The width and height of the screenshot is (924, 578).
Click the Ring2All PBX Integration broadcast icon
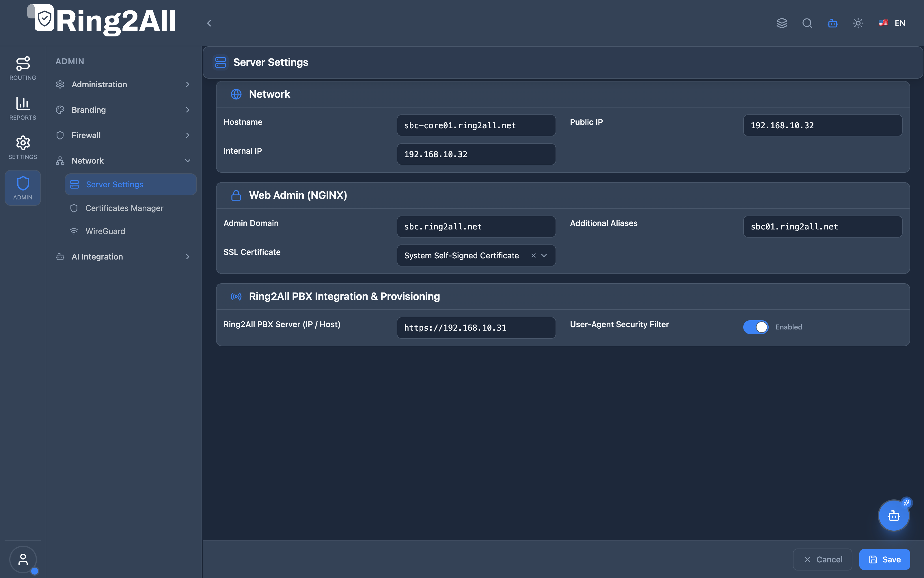[x=236, y=296]
